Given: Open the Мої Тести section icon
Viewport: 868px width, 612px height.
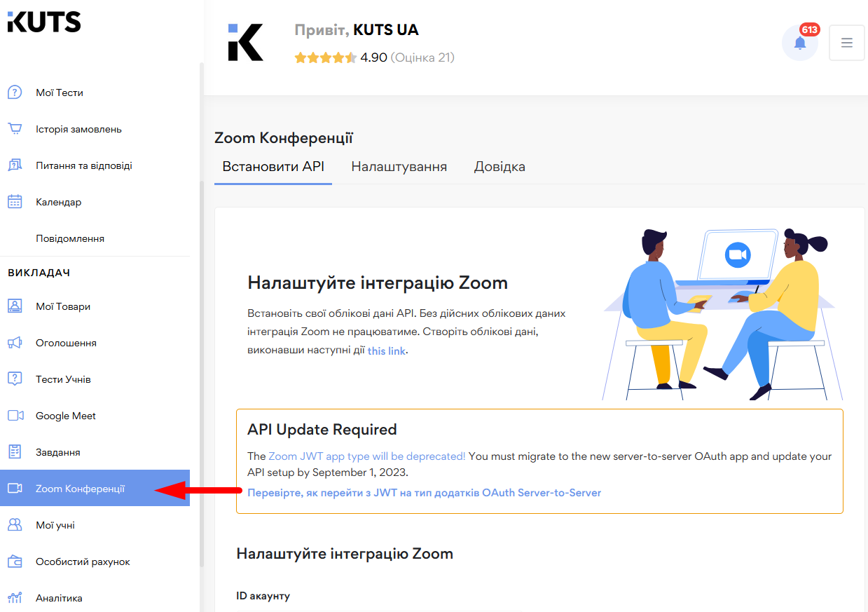Looking at the screenshot, I should tap(15, 92).
